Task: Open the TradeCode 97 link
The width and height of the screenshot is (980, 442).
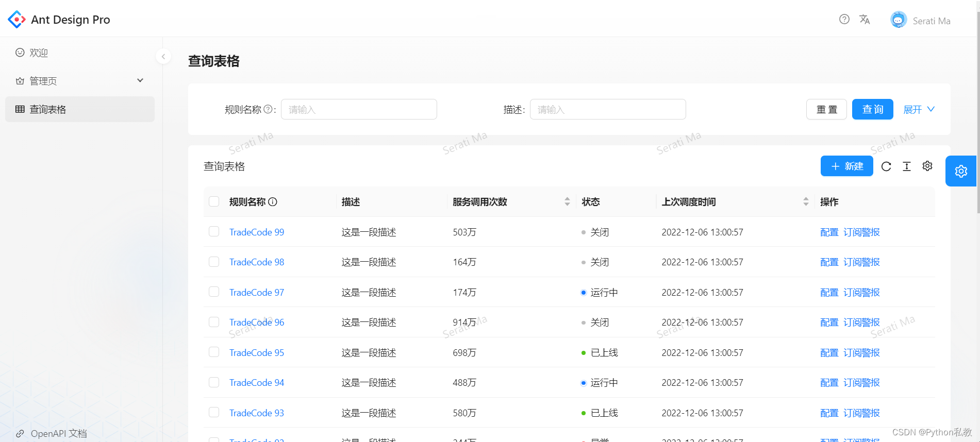Action: coord(257,293)
